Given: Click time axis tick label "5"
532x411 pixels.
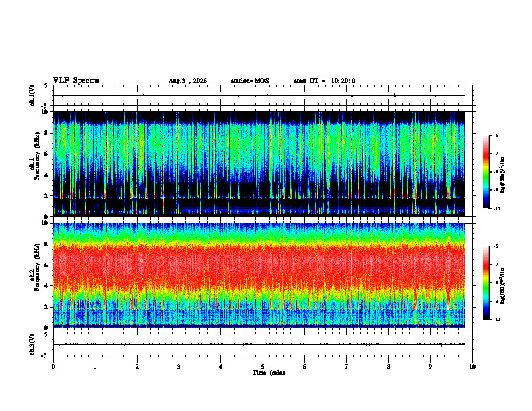Looking at the screenshot, I should click(x=263, y=367).
